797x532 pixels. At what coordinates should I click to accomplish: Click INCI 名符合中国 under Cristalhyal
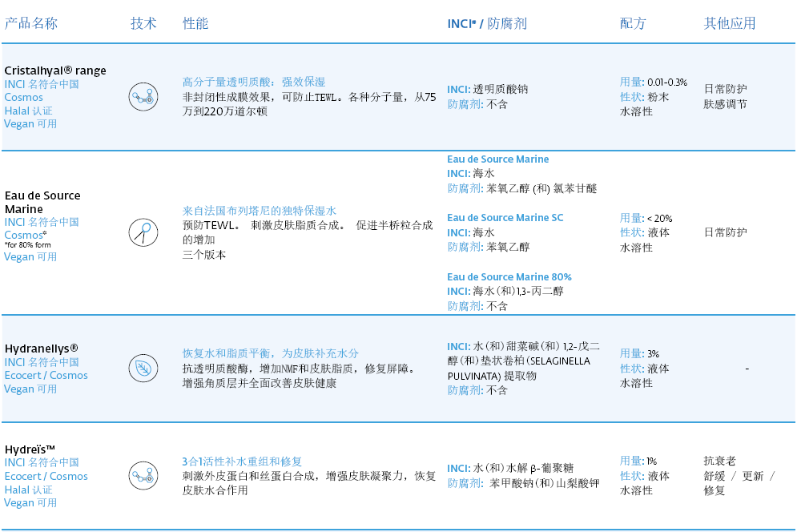click(x=42, y=84)
